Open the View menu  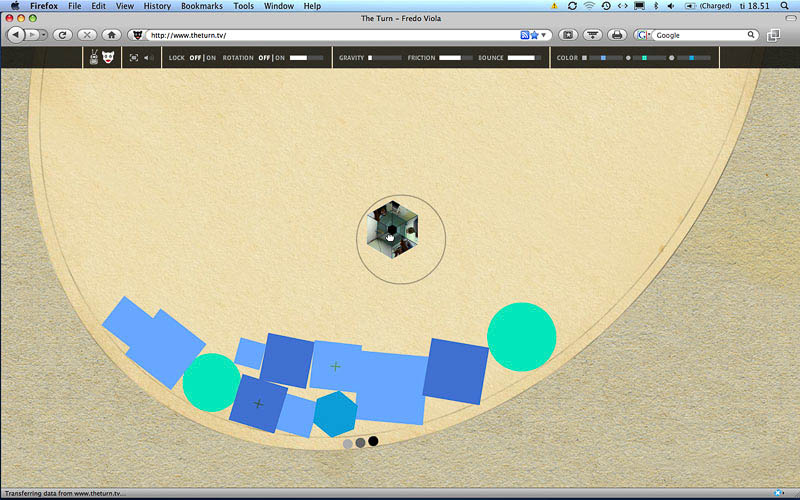pyautogui.click(x=124, y=6)
